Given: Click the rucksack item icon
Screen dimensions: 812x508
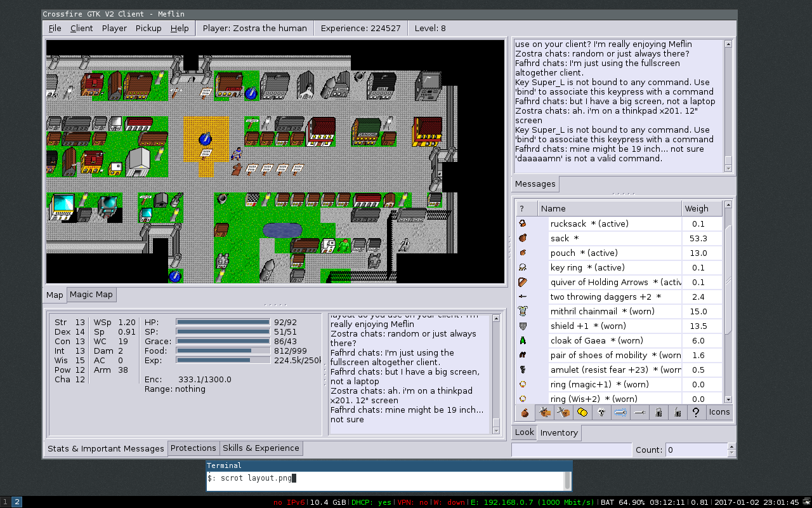Looking at the screenshot, I should (523, 224).
